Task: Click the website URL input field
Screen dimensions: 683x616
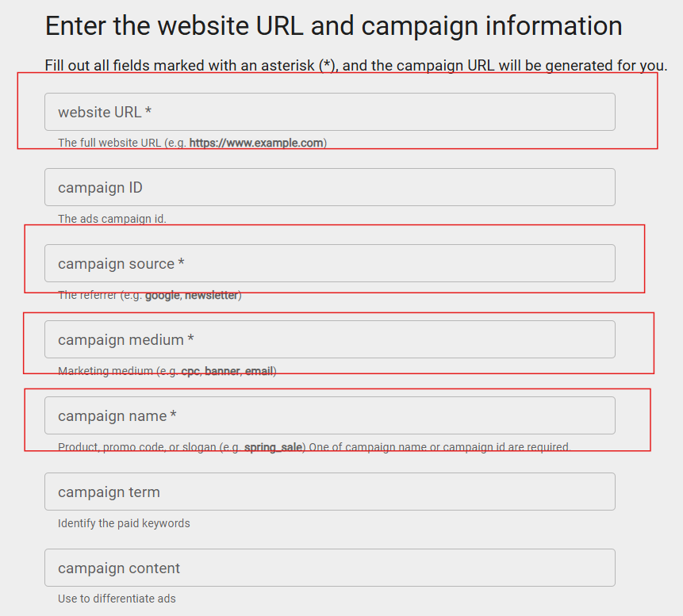Action: click(x=329, y=112)
